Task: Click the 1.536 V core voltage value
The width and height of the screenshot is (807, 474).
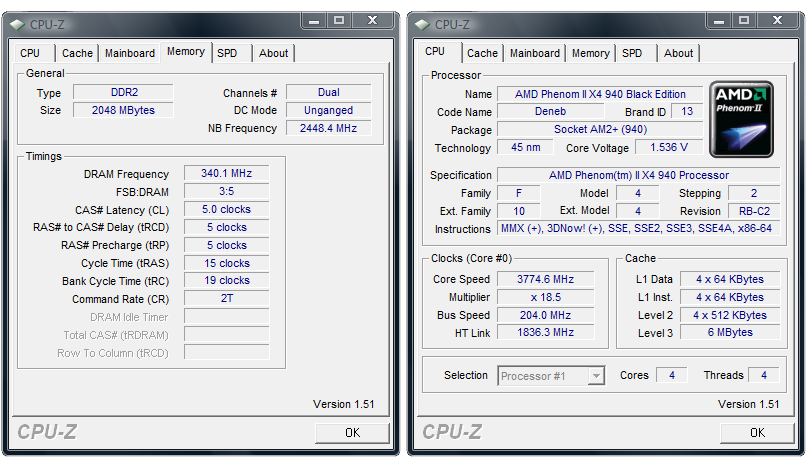Action: 669,148
